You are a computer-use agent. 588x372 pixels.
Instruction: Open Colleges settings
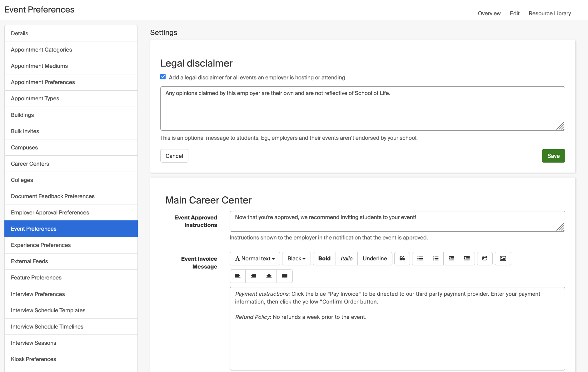pyautogui.click(x=71, y=180)
